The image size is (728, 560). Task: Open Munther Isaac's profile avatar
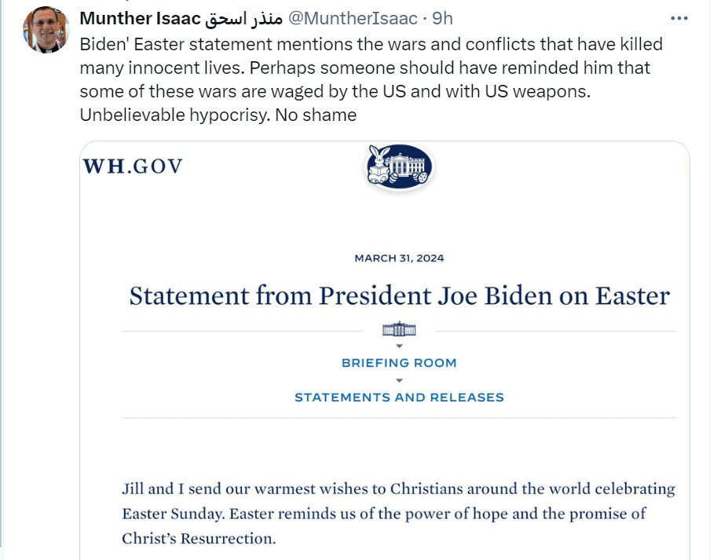click(x=46, y=30)
